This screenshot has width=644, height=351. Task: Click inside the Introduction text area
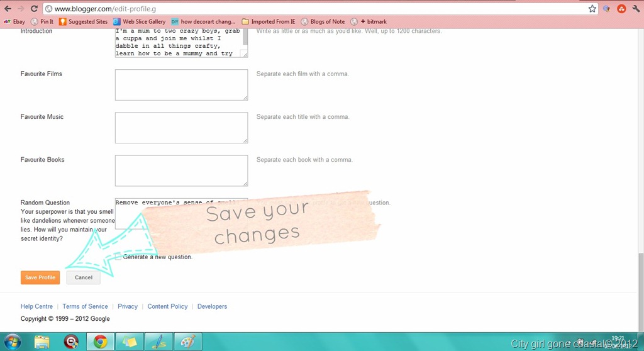point(179,42)
